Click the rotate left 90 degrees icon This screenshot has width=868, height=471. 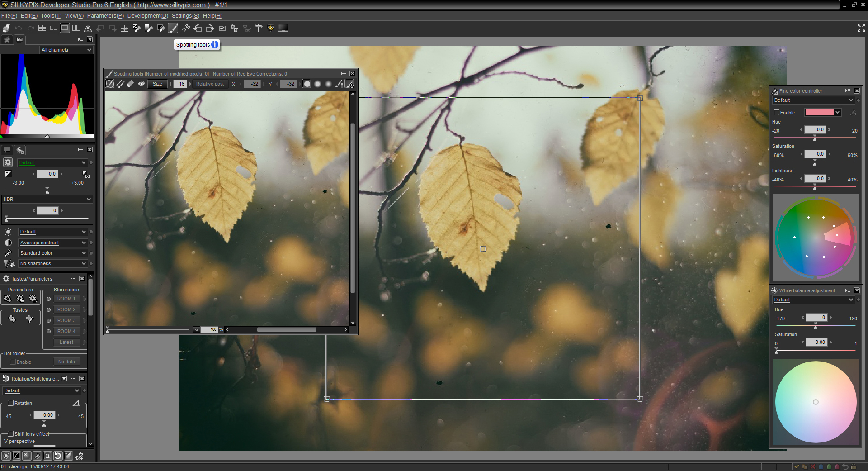coord(198,28)
